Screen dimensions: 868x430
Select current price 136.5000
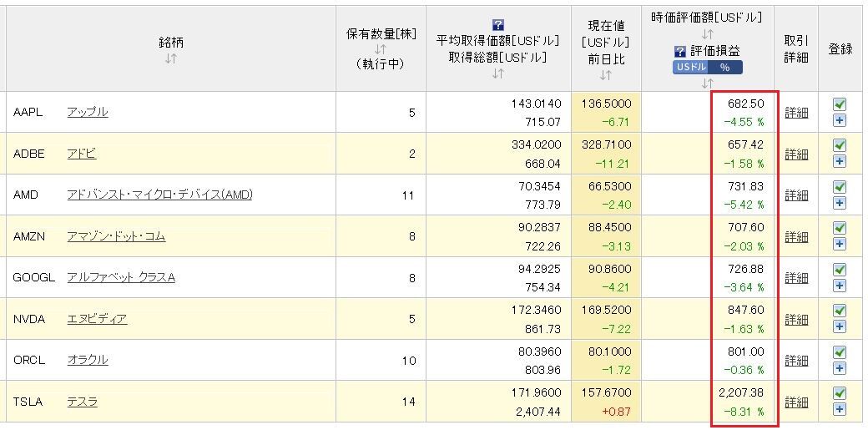pyautogui.click(x=606, y=104)
